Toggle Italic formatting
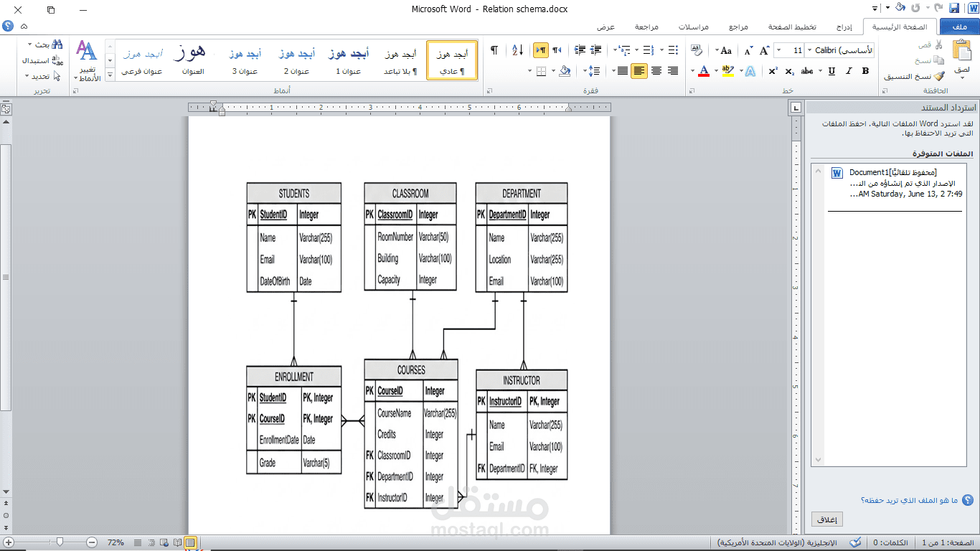The width and height of the screenshot is (980, 551). [848, 71]
